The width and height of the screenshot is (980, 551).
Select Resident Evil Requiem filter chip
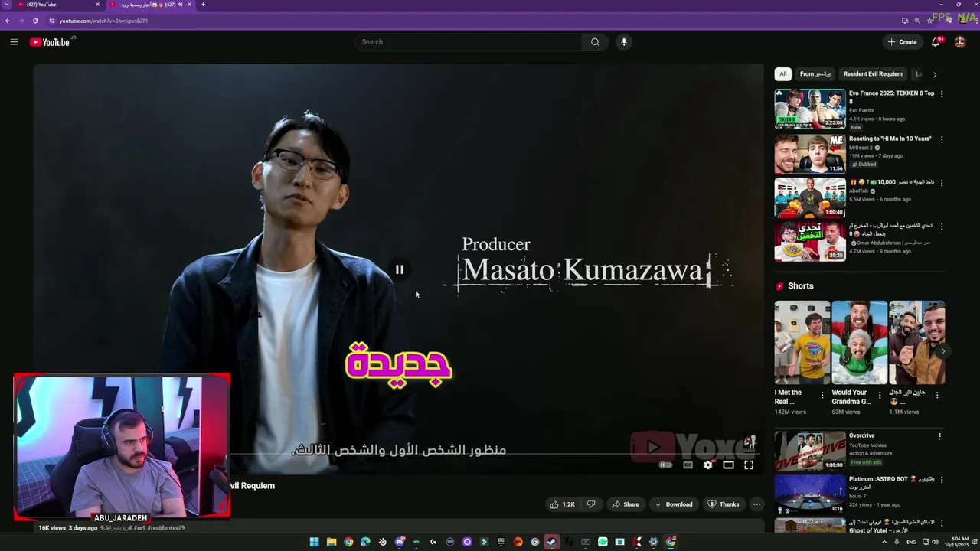(873, 74)
